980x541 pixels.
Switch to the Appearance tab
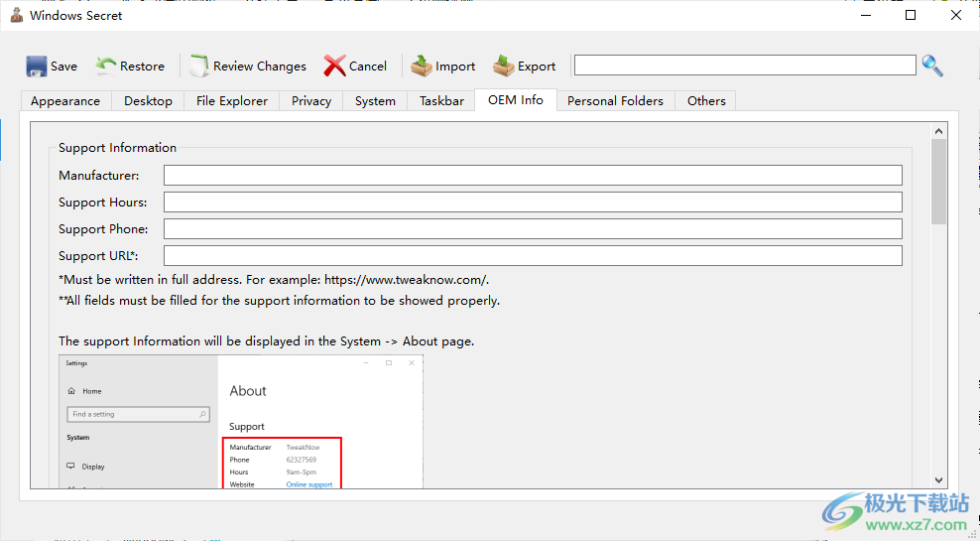(x=65, y=101)
